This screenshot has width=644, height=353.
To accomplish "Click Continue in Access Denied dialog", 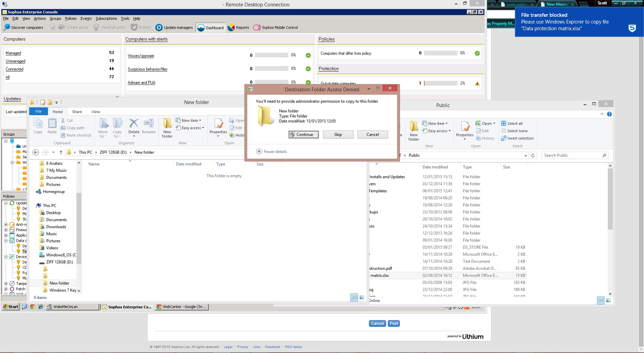I will [x=304, y=135].
